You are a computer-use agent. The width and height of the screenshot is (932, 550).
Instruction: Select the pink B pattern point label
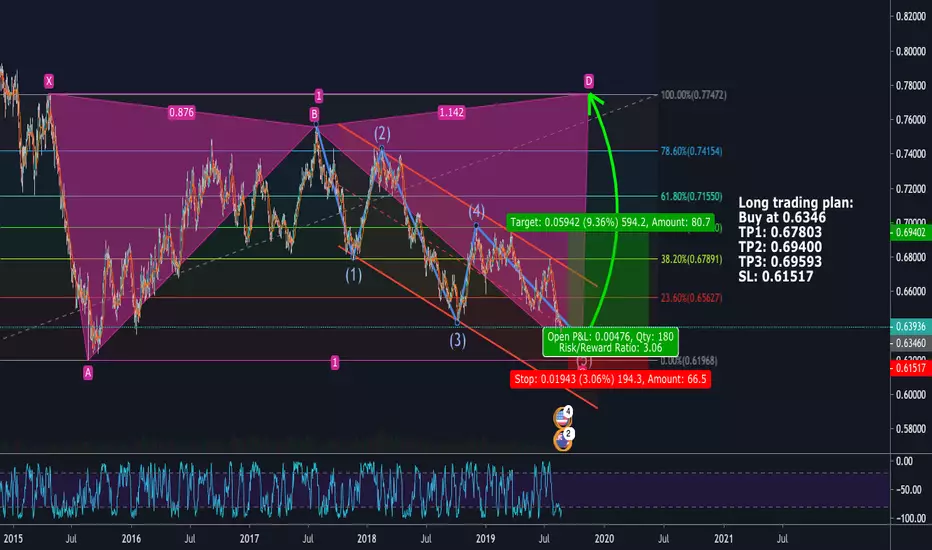[314, 114]
